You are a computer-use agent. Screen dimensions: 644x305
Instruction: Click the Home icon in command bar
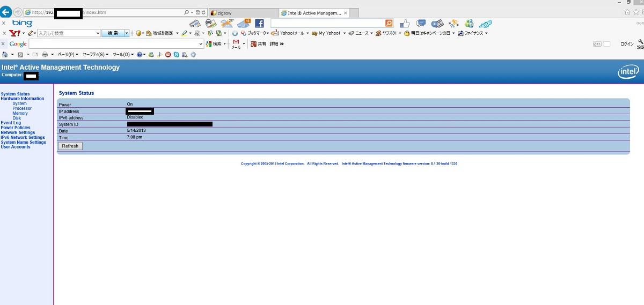click(x=5, y=54)
